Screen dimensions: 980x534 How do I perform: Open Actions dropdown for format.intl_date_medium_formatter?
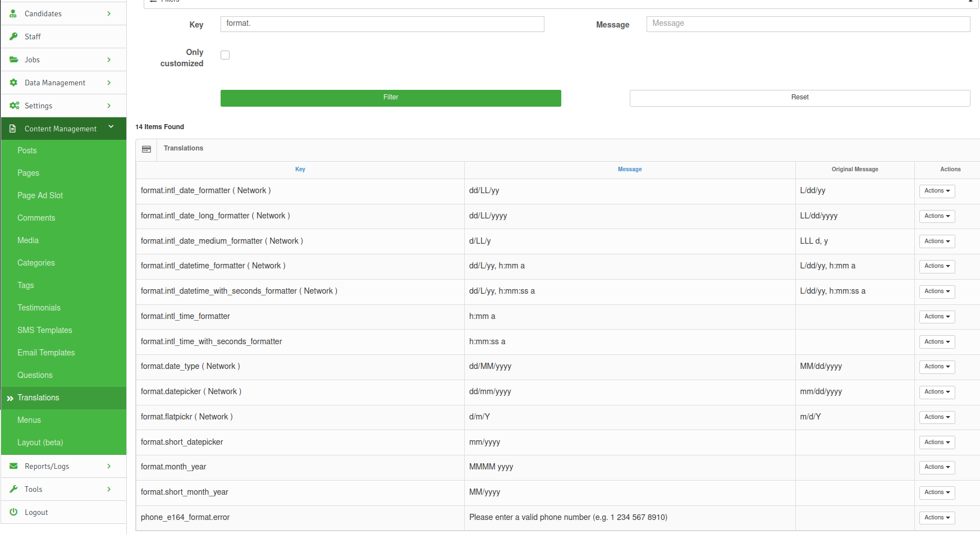pos(937,241)
